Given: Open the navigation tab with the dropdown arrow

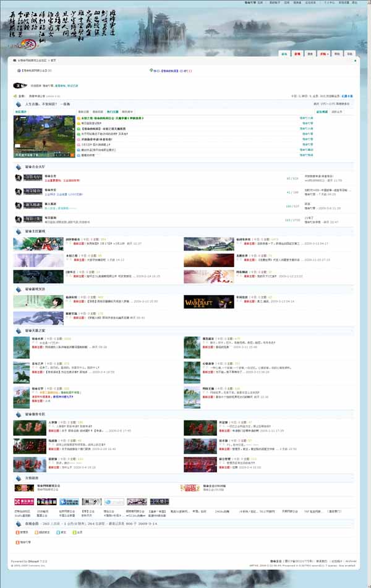Looking at the screenshot, I should click(324, 54).
